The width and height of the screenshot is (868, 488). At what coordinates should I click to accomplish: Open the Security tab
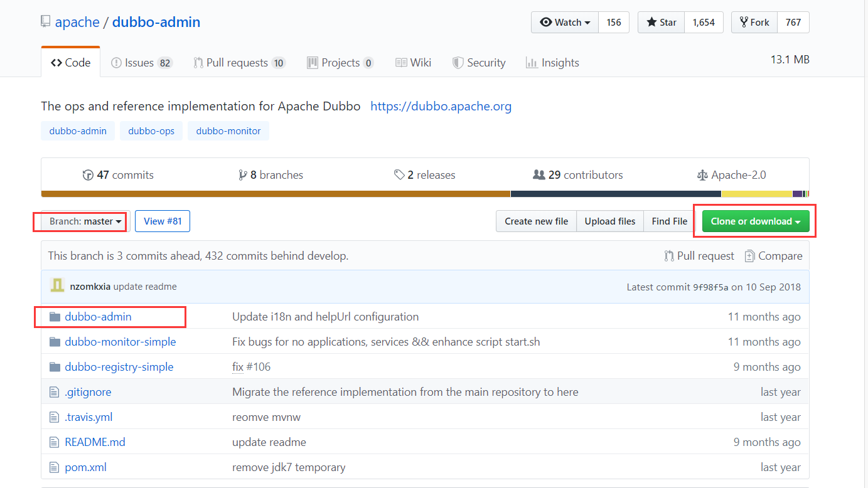click(x=479, y=63)
